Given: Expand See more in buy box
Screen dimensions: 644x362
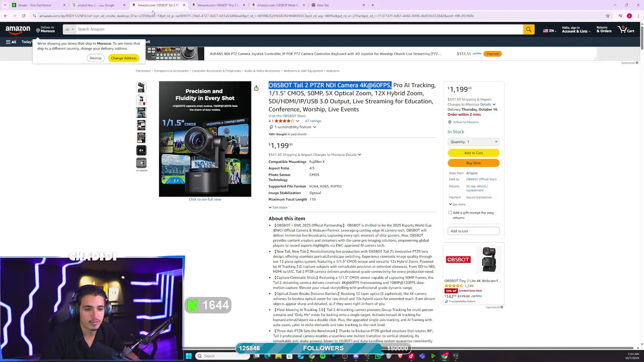Looking at the screenshot, I should (x=457, y=204).
